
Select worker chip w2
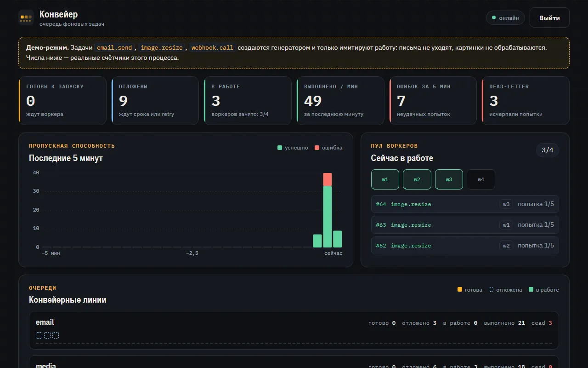point(417,179)
